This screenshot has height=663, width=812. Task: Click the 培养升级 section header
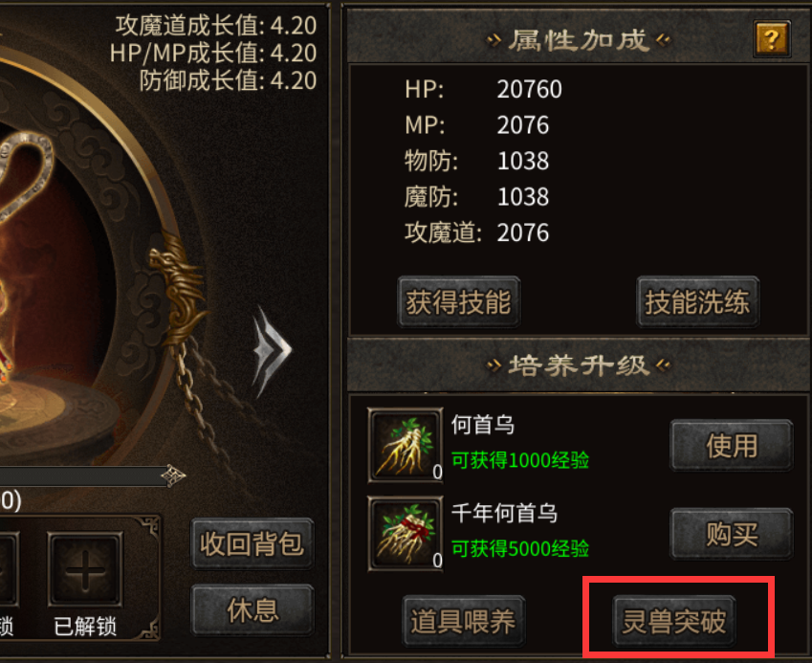click(579, 365)
